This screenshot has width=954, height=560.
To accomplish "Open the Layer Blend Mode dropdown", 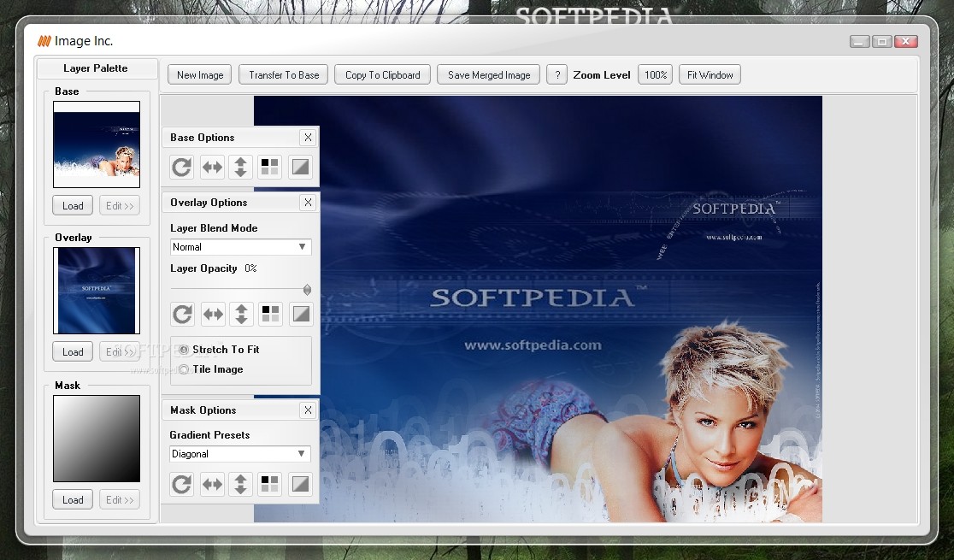I will [241, 247].
